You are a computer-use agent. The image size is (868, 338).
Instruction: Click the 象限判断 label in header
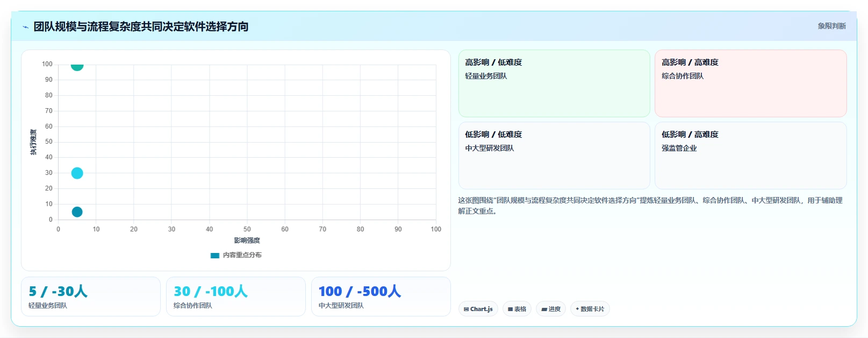click(x=831, y=26)
